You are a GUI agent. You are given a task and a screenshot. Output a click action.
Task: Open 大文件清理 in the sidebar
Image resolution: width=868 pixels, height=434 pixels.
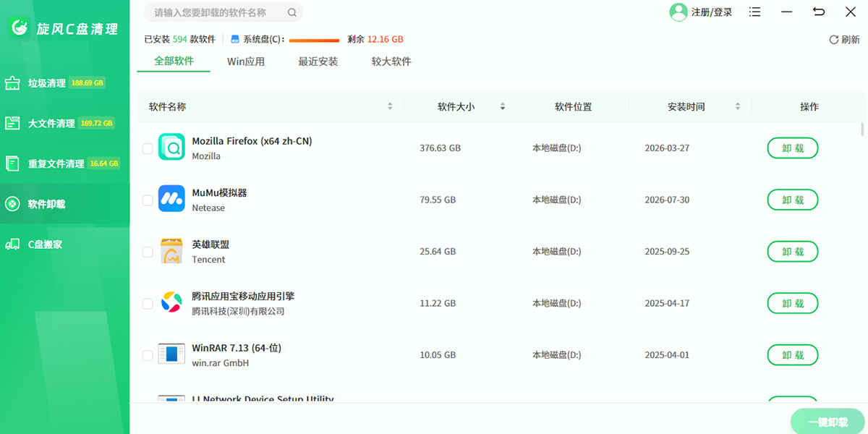(65, 123)
